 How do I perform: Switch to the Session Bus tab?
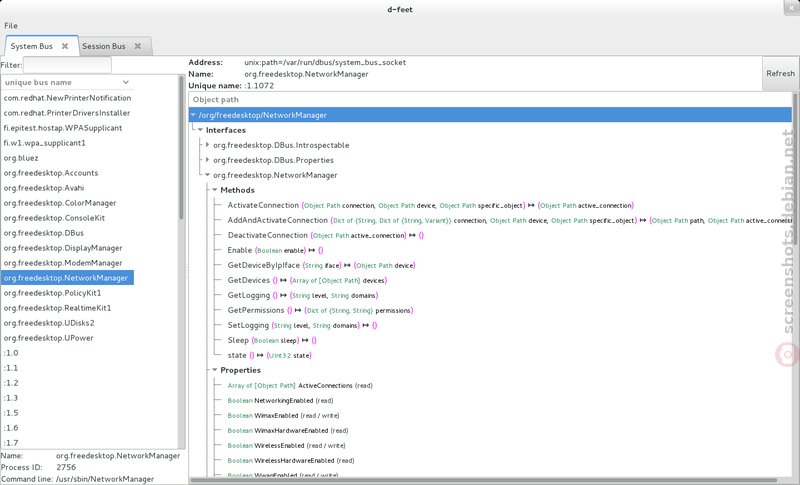click(104, 46)
